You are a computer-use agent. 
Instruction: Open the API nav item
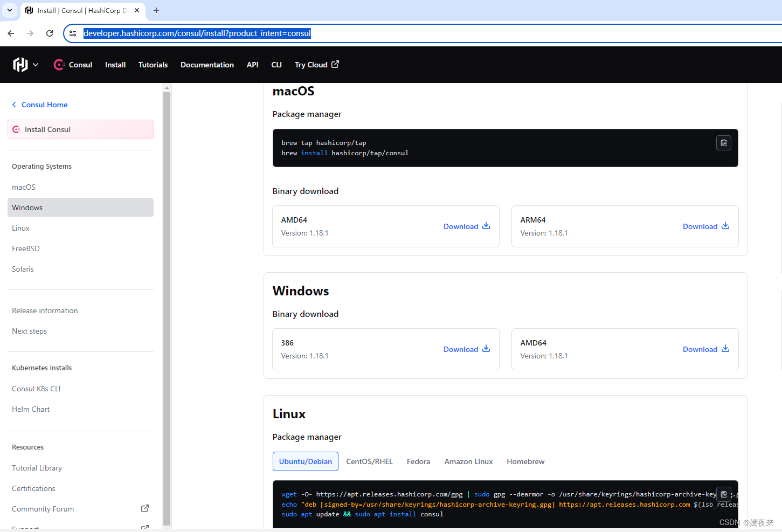252,65
